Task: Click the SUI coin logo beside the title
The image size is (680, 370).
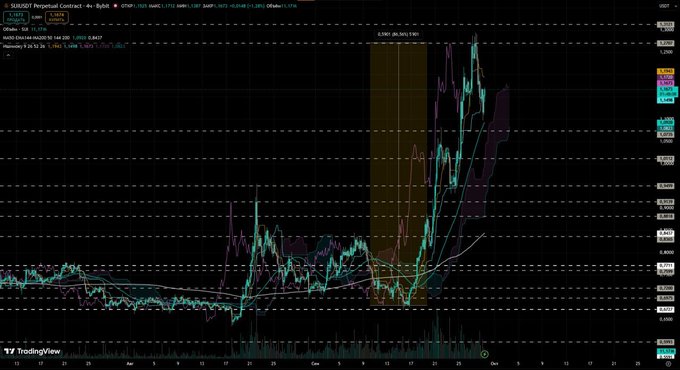Action: 6,6
